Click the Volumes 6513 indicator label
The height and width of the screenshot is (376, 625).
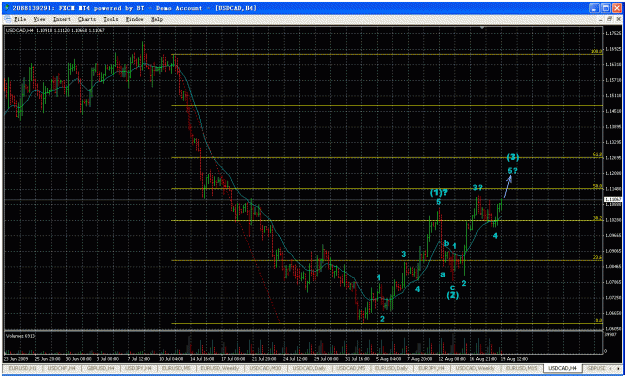pyautogui.click(x=21, y=336)
